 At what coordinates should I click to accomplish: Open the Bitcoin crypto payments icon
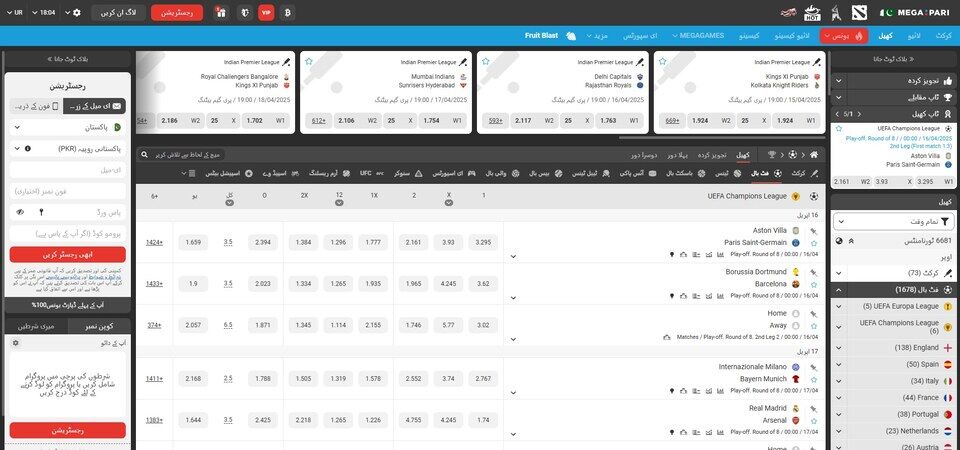(x=287, y=12)
